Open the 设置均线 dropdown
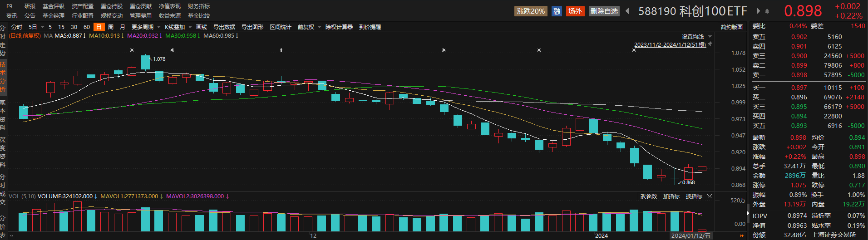868x240 pixels. 696,37
